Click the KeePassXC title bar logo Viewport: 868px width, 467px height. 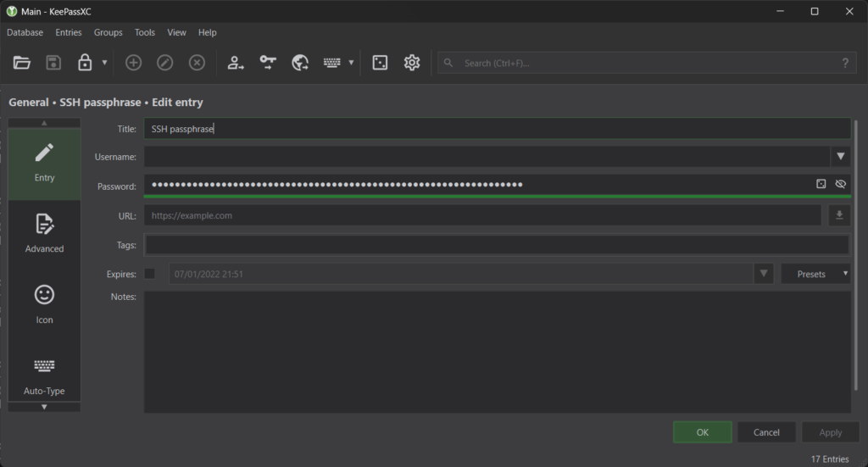[11, 11]
